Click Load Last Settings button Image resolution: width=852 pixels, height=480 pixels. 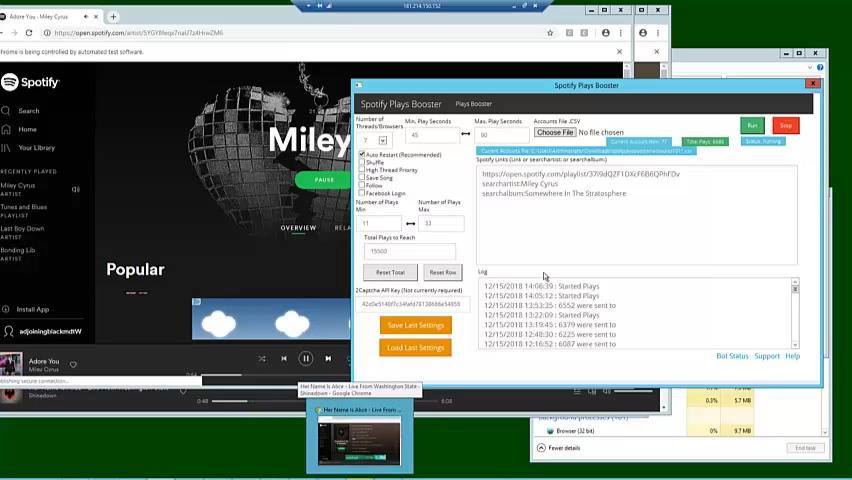pos(416,347)
